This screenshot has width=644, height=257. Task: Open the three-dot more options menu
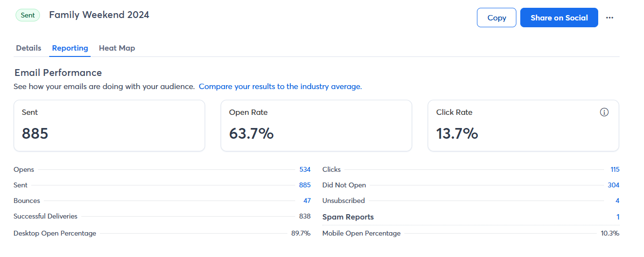[609, 18]
